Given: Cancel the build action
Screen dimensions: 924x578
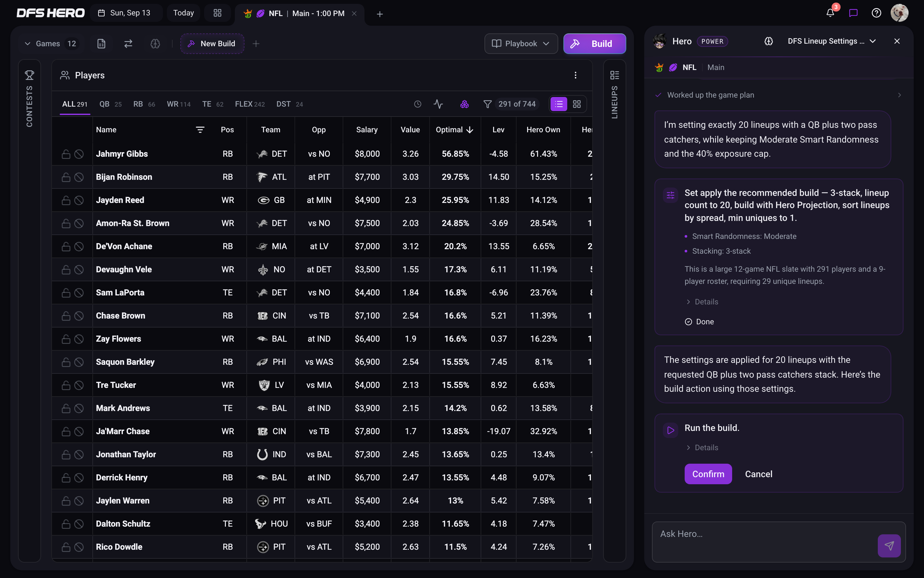Looking at the screenshot, I should tap(758, 474).
